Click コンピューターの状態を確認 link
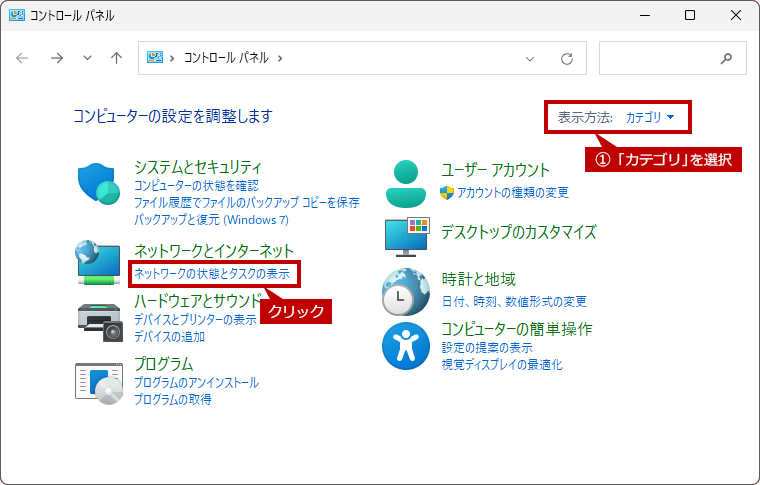This screenshot has height=485, width=760. point(196,186)
